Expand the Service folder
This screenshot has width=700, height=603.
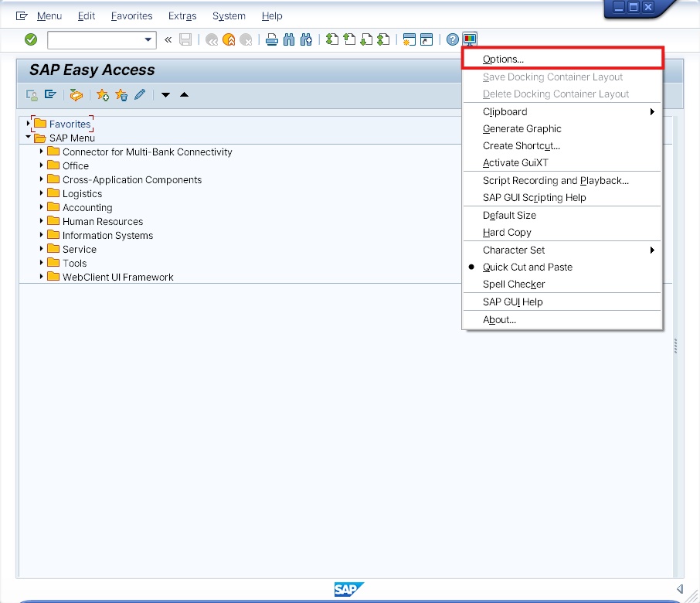point(42,248)
